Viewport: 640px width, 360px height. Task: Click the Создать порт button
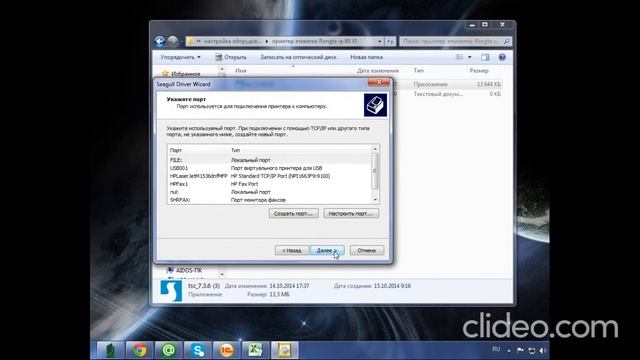(293, 213)
